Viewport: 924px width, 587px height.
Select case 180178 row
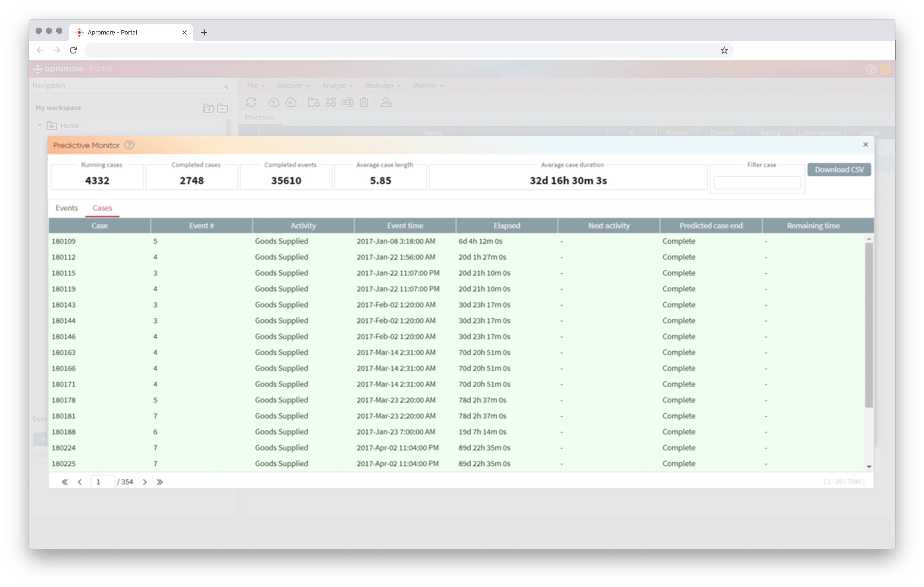[457, 400]
